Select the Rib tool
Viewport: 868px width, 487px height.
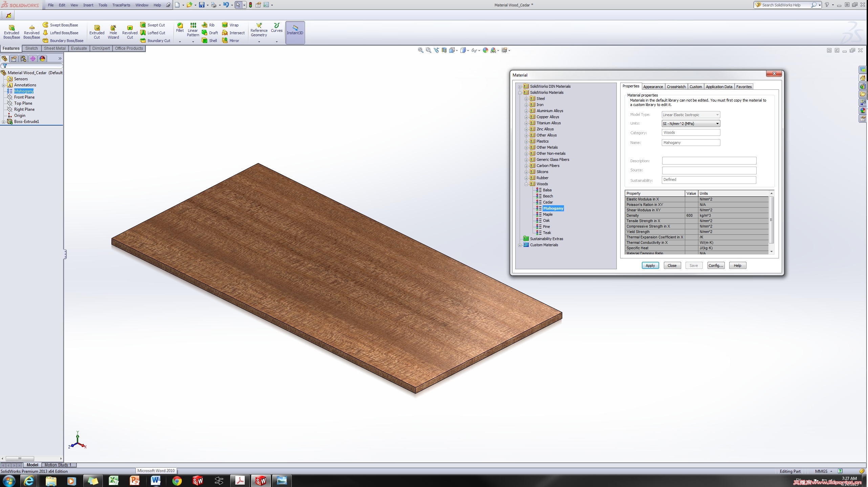[x=209, y=25]
